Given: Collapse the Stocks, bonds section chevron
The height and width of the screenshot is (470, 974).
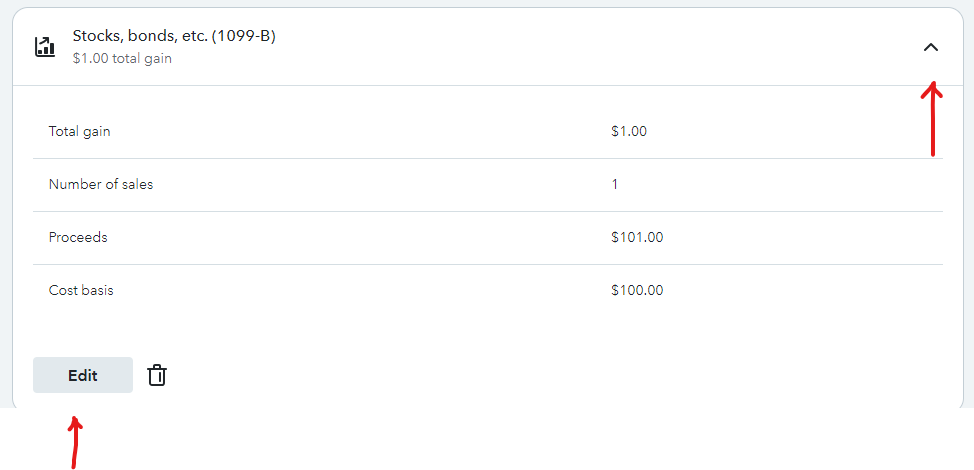Looking at the screenshot, I should tap(931, 47).
